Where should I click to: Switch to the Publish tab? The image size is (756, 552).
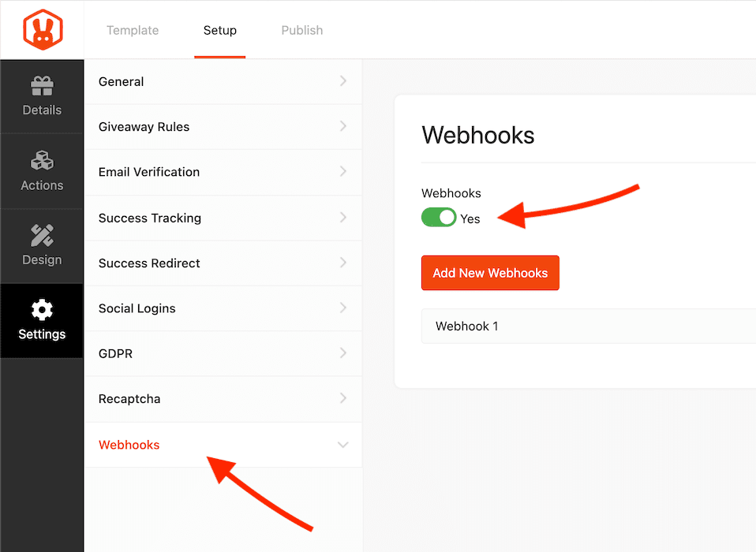302,30
